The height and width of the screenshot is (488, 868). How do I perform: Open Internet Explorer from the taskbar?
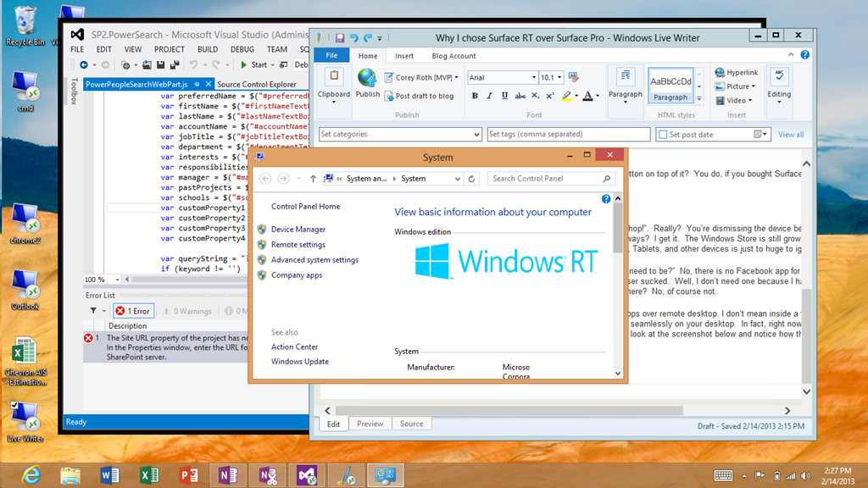(x=31, y=475)
